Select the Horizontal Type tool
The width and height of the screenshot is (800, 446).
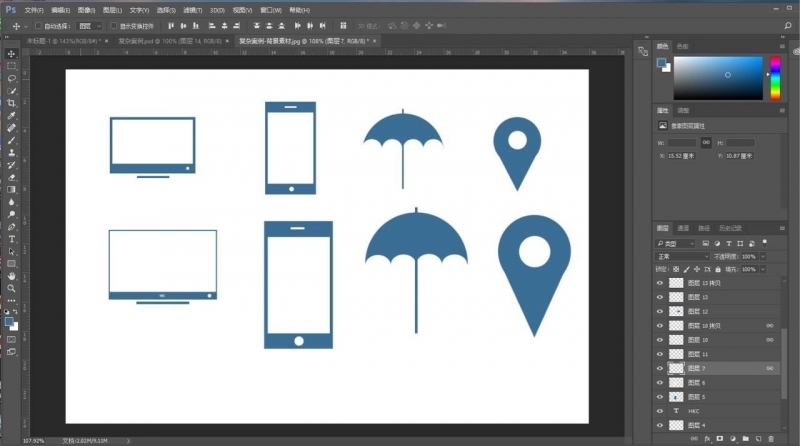click(12, 239)
